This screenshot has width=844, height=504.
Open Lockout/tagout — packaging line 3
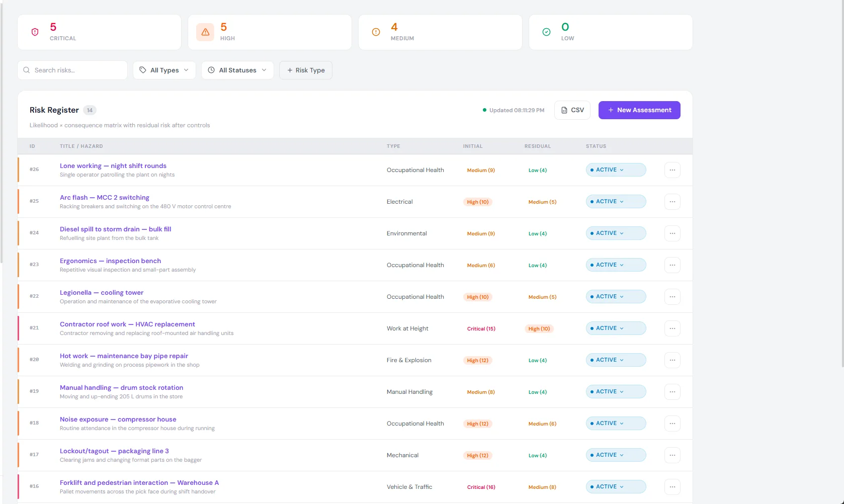click(x=114, y=451)
